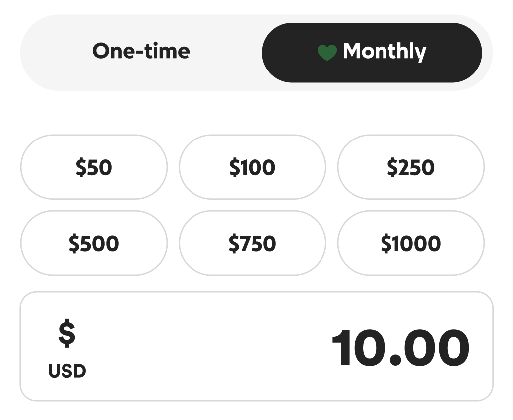
Task: Select the $750 donation amount
Action: tap(252, 243)
